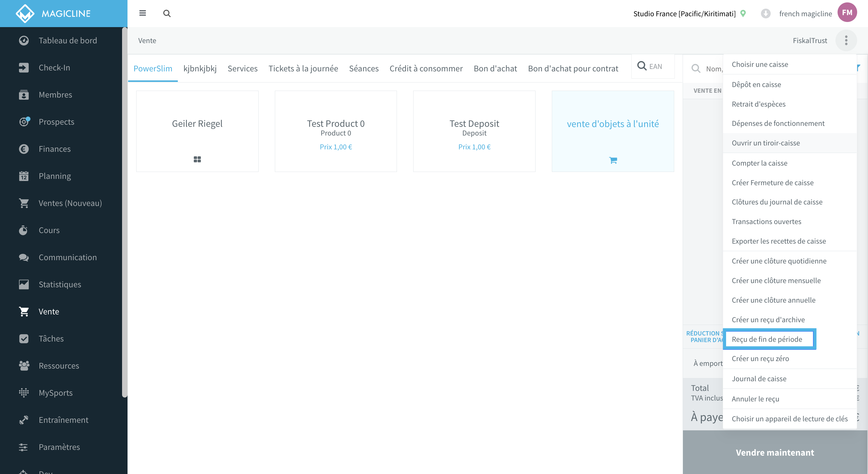Click the Ventes (Nouveau) cart icon
Image resolution: width=868 pixels, height=474 pixels.
24,203
